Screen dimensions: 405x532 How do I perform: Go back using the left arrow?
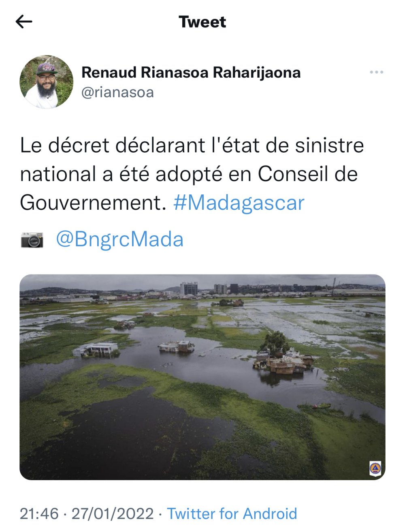[x=24, y=22]
